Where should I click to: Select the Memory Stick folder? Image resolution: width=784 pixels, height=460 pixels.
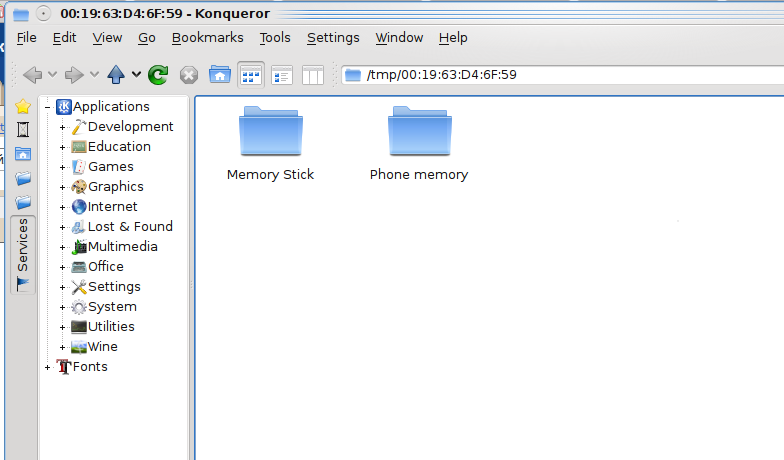270,144
